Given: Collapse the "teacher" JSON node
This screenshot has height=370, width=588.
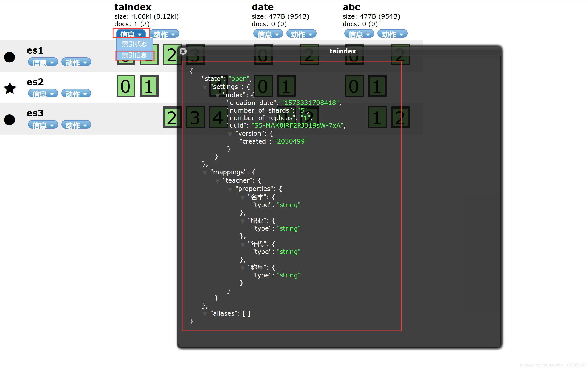Looking at the screenshot, I should pyautogui.click(x=217, y=181).
